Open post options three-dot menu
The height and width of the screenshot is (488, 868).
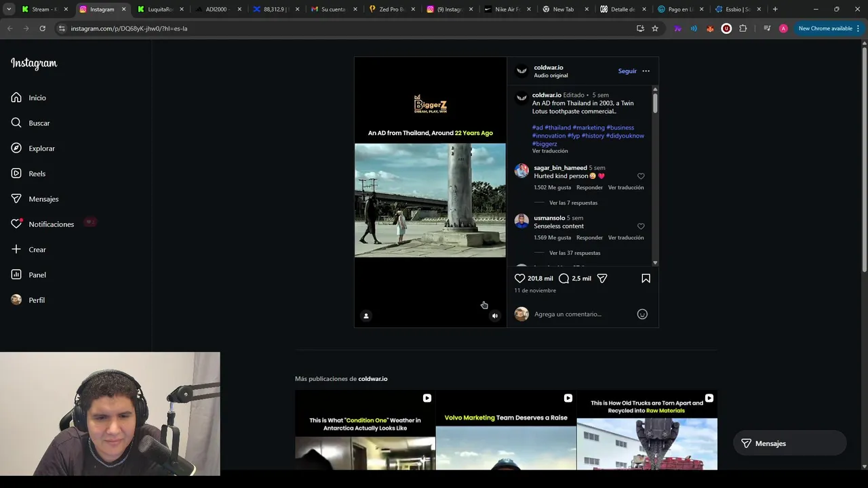click(646, 71)
